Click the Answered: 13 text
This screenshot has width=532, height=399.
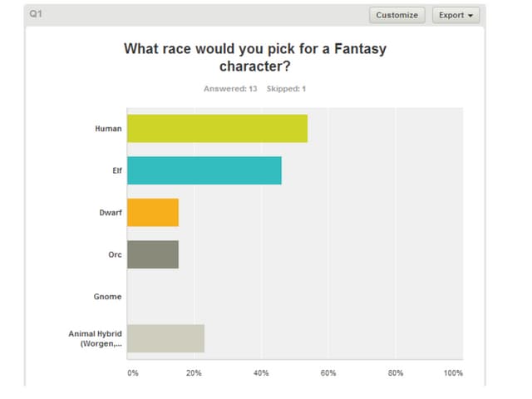tap(230, 89)
